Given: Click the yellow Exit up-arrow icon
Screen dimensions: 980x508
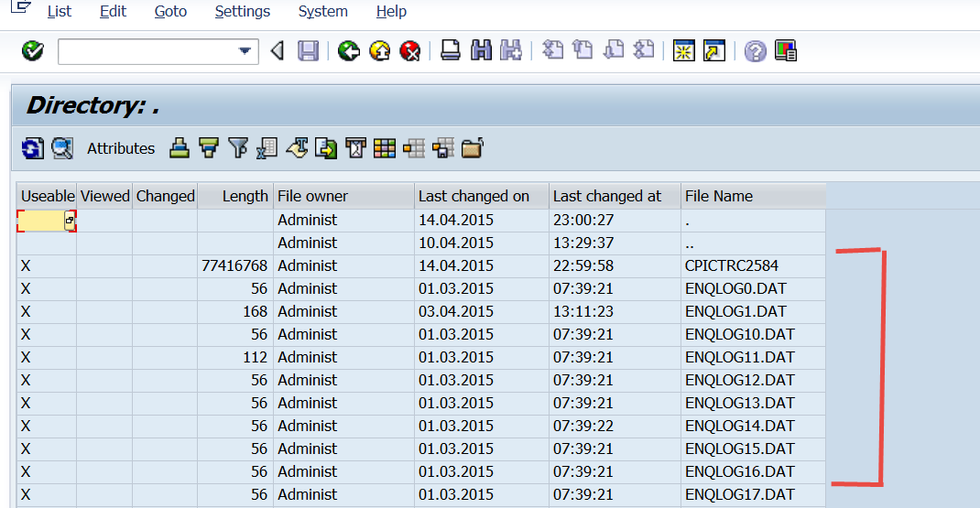Looking at the screenshot, I should pos(379,50).
